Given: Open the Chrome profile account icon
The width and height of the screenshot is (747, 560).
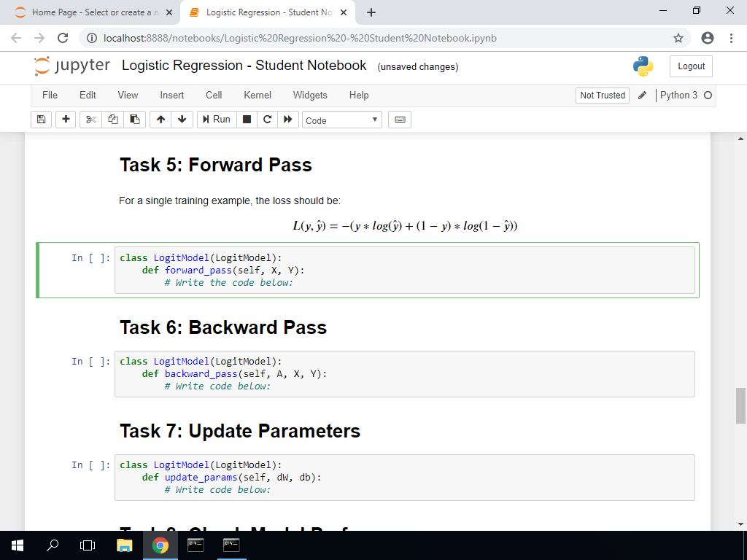Looking at the screenshot, I should pos(708,38).
